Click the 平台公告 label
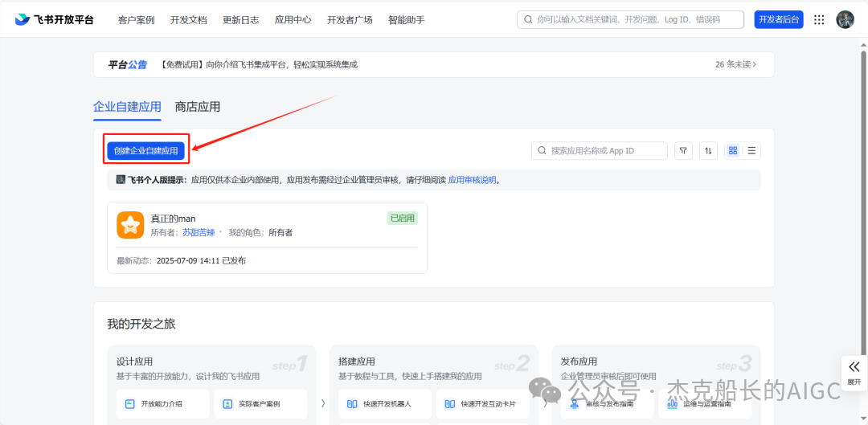 coord(127,65)
